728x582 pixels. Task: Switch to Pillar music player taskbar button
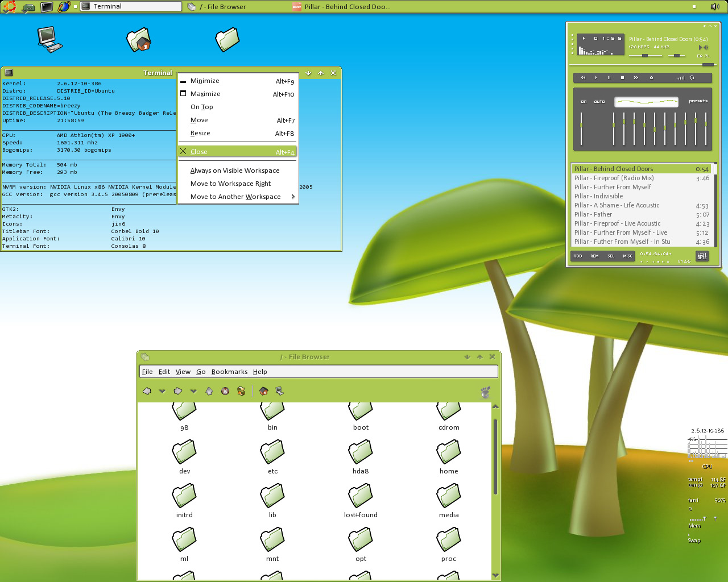341,7
